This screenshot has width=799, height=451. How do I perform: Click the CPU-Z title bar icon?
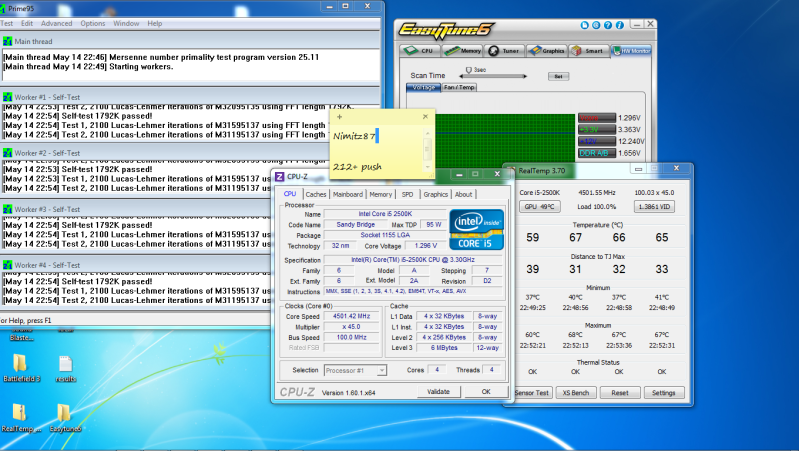click(279, 176)
